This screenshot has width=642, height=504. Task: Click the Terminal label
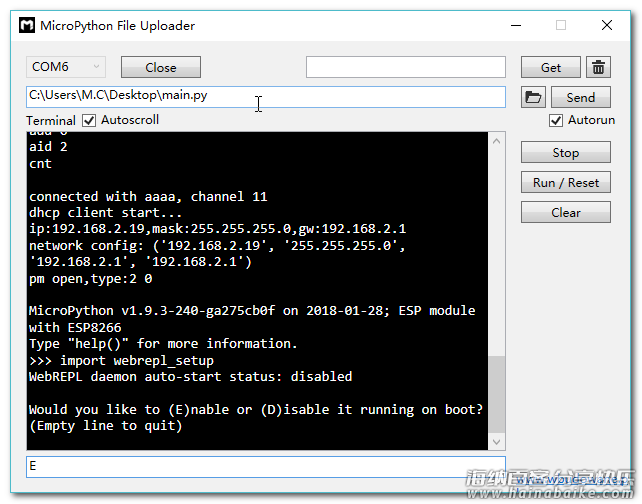51,120
